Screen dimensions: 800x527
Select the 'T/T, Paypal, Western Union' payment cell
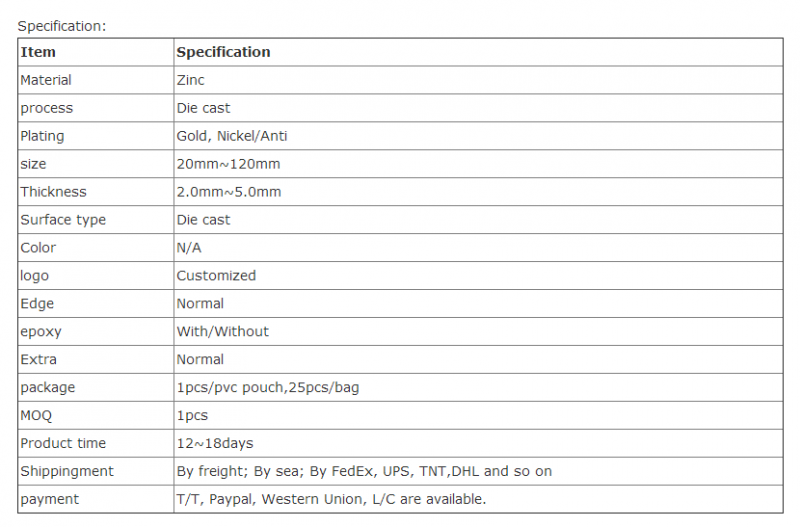[x=478, y=499]
